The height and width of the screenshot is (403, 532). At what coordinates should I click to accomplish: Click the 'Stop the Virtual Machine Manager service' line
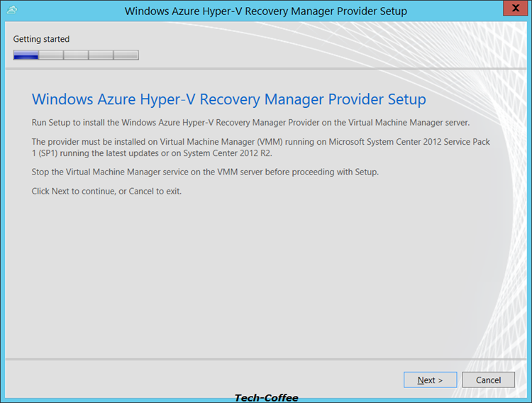click(205, 172)
